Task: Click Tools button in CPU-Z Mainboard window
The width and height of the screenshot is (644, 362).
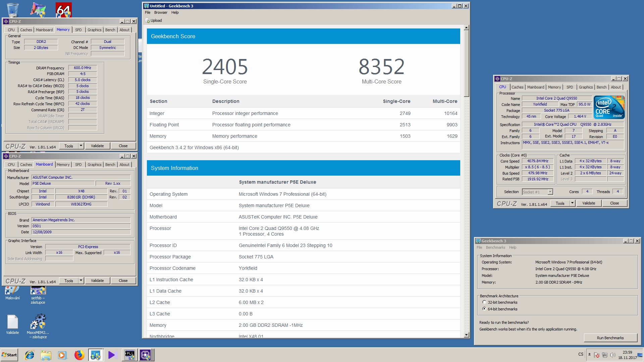Action: coord(69,281)
